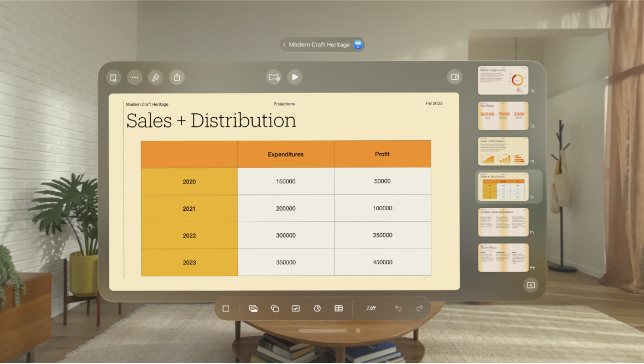The width and height of the screenshot is (644, 364).
Task: Open the Future Plans slide thumbnail
Action: tap(503, 257)
